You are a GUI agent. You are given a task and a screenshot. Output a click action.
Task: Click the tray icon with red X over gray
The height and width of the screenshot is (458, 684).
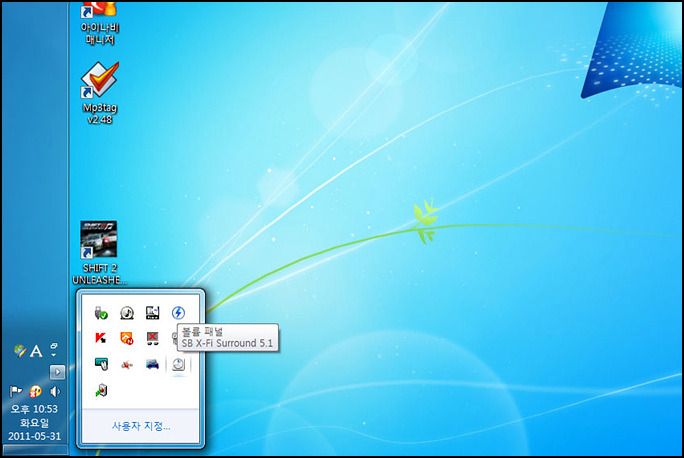coord(152,338)
